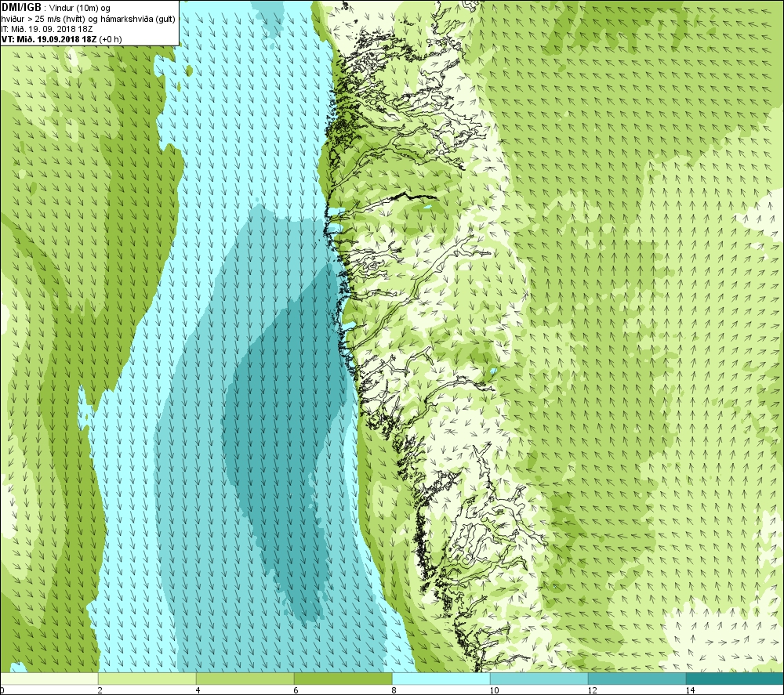Click the 12–14 m/s teal legend swatch

pos(637,679)
